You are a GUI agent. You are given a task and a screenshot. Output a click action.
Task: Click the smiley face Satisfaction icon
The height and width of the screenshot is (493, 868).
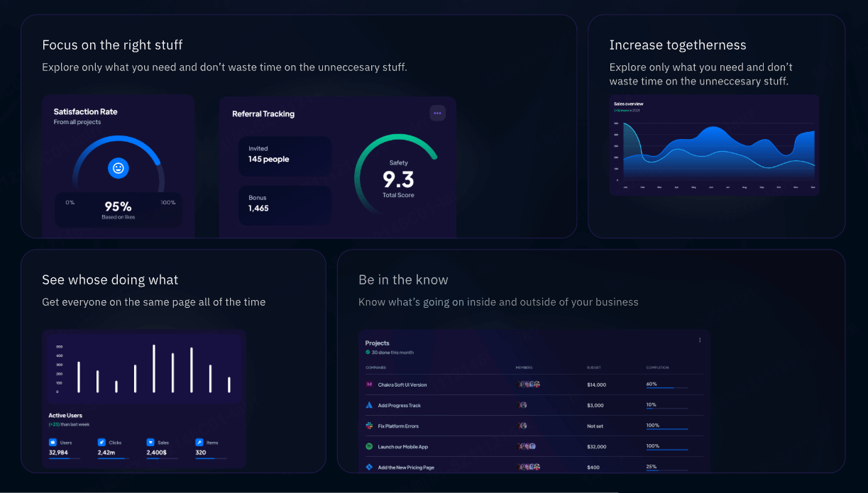pyautogui.click(x=119, y=168)
